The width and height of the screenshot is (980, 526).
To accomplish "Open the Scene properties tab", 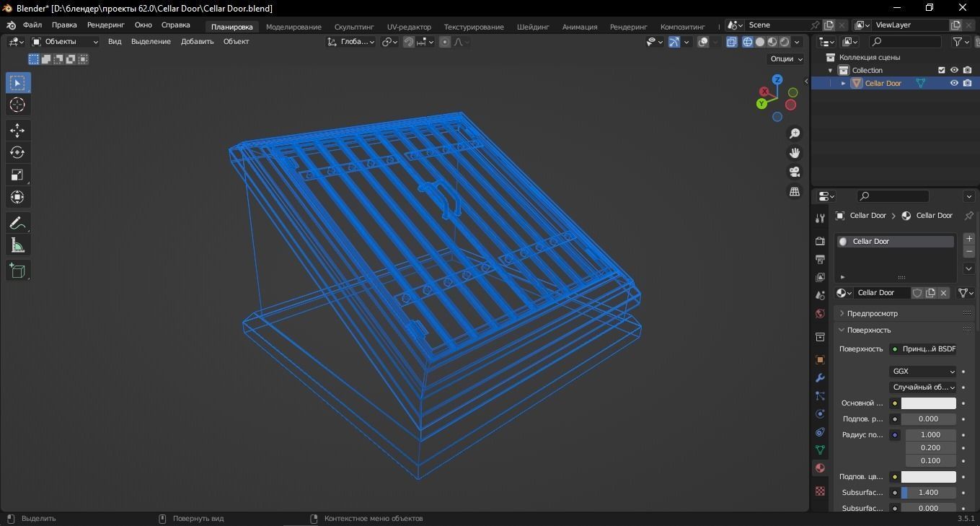I will (x=820, y=295).
